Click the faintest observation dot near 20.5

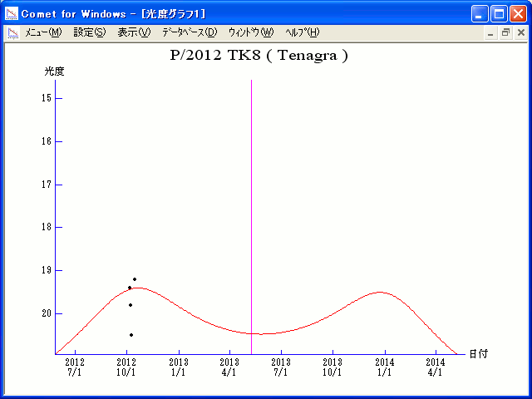(131, 335)
